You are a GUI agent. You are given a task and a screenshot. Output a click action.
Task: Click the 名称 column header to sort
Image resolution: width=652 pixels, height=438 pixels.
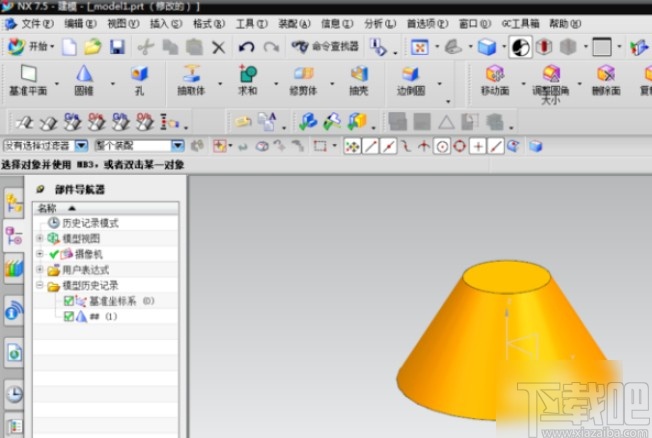48,208
